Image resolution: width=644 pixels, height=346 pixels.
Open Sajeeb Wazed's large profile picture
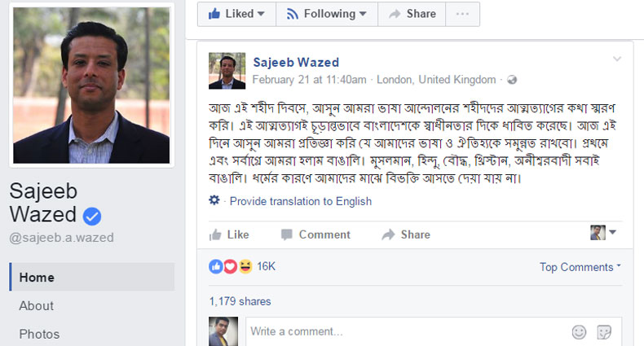91,85
